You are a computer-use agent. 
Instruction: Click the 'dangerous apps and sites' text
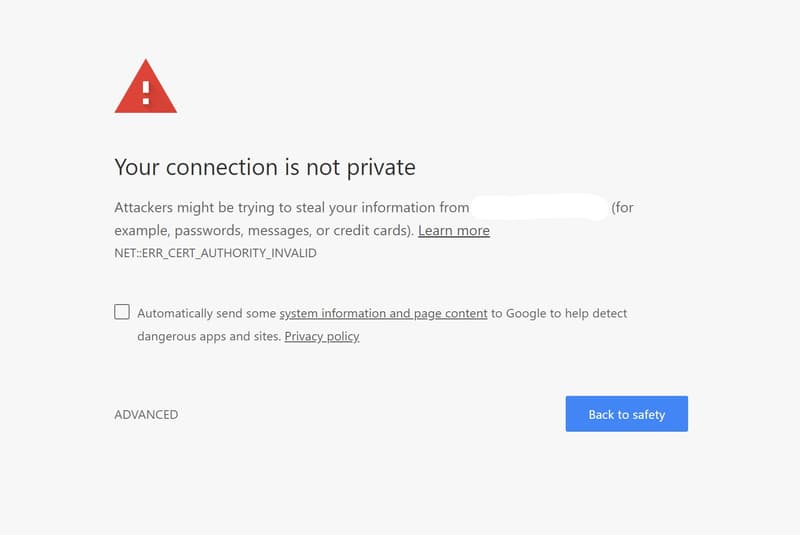point(209,336)
